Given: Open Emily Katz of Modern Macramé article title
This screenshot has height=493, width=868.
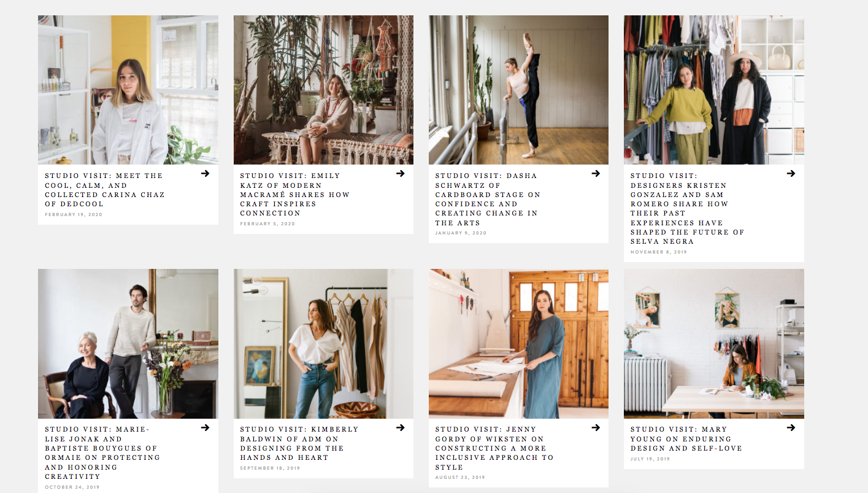Looking at the screenshot, I should [294, 195].
